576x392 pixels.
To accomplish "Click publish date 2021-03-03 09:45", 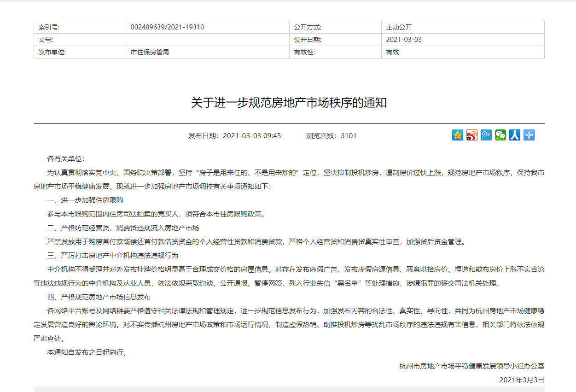I will click(234, 136).
